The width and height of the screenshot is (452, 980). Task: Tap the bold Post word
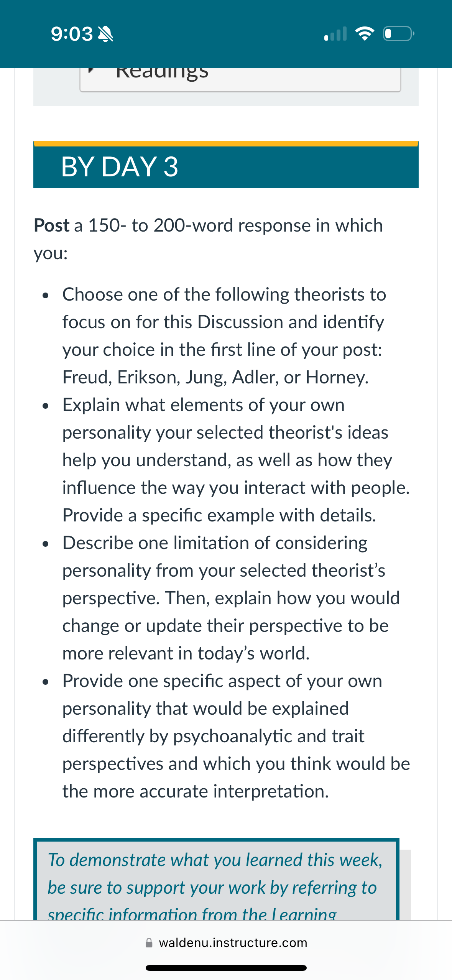pos(52,225)
